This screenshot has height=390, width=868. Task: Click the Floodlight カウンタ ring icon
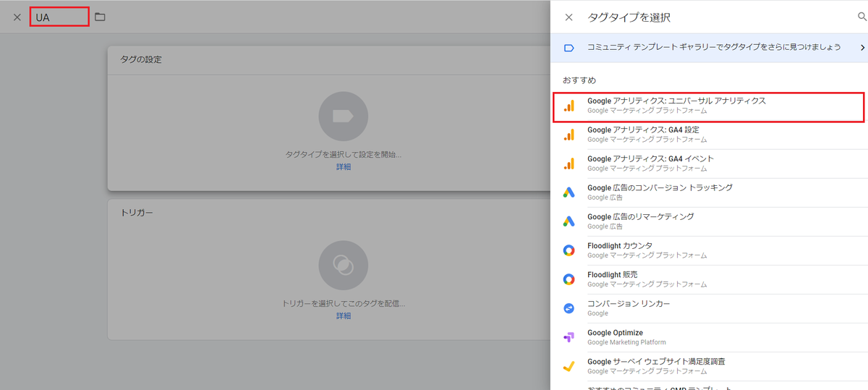coord(569,250)
